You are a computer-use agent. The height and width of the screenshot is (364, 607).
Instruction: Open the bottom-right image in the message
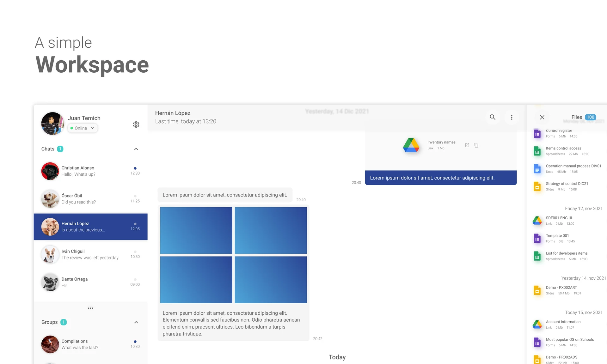click(271, 280)
